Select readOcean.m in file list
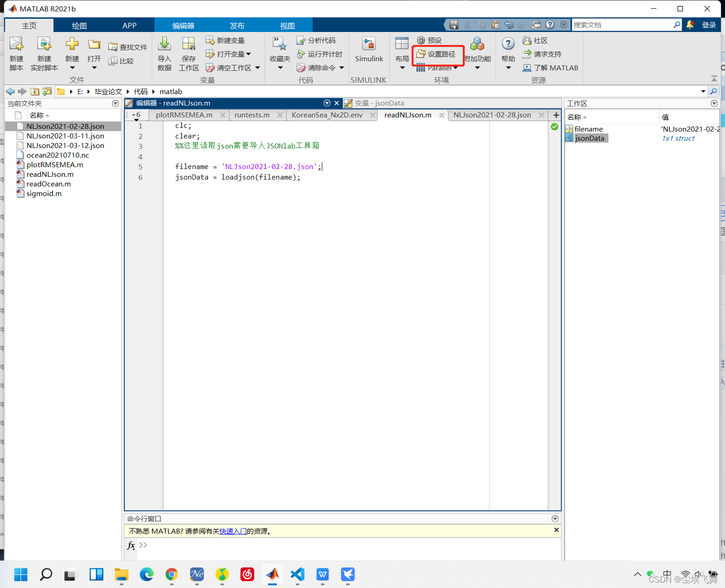 [x=48, y=184]
